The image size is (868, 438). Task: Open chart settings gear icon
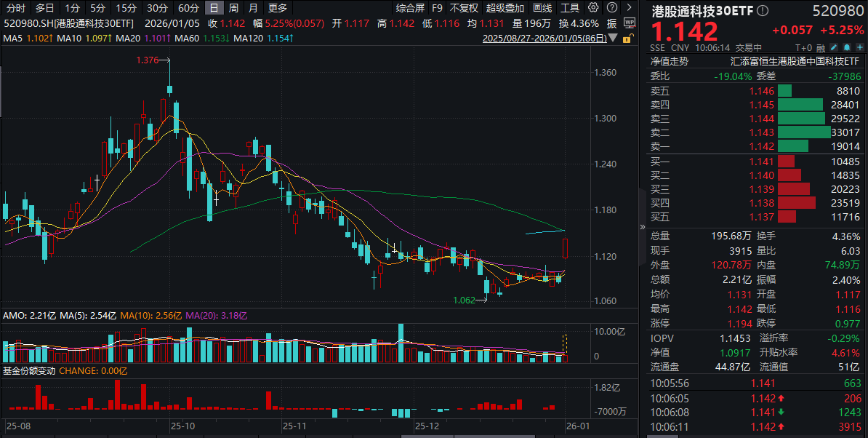593,8
